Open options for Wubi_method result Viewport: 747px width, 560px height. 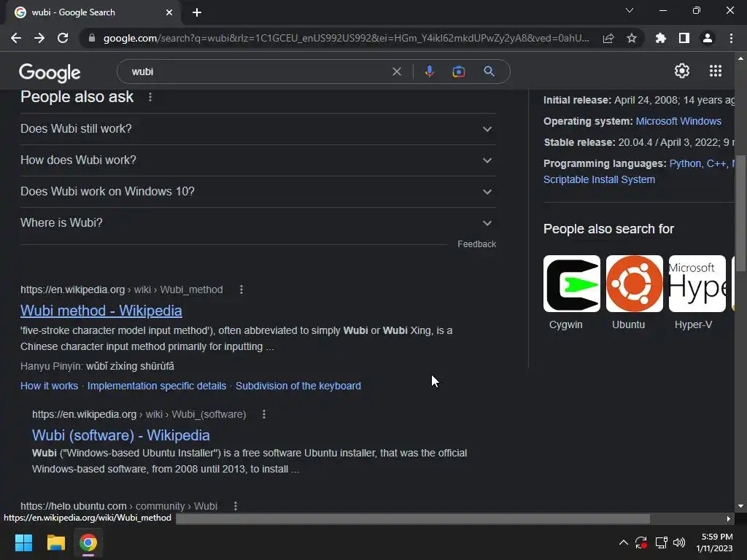(241, 289)
